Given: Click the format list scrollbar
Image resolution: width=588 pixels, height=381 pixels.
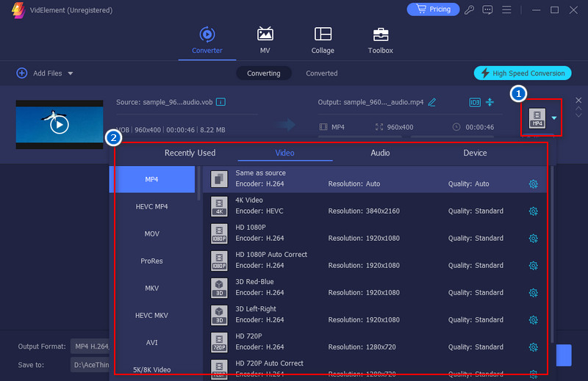Looking at the screenshot, I should pos(198,184).
